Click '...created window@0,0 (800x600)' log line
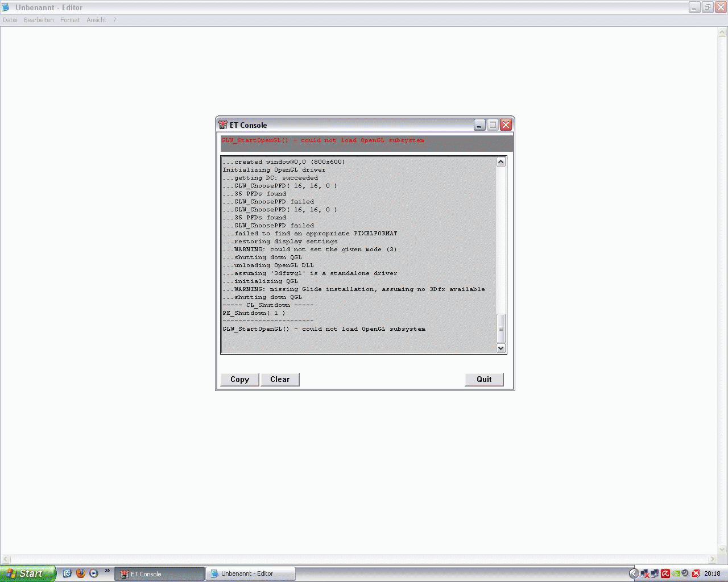Viewport: 728px width, 582px height. tap(284, 162)
